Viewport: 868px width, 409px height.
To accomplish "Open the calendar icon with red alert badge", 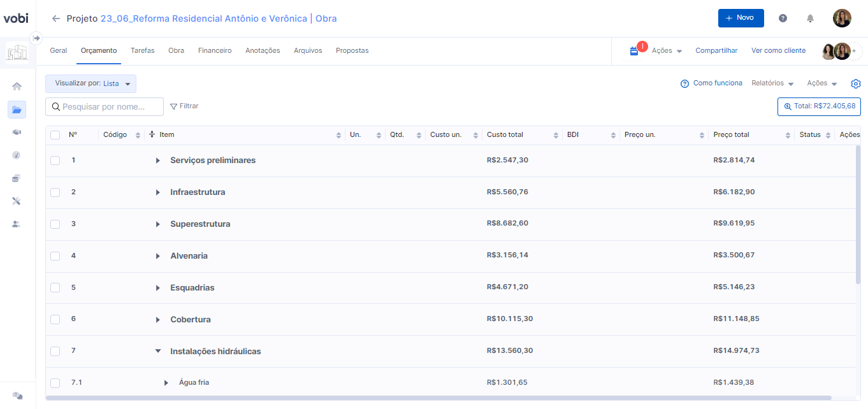I will tap(634, 51).
